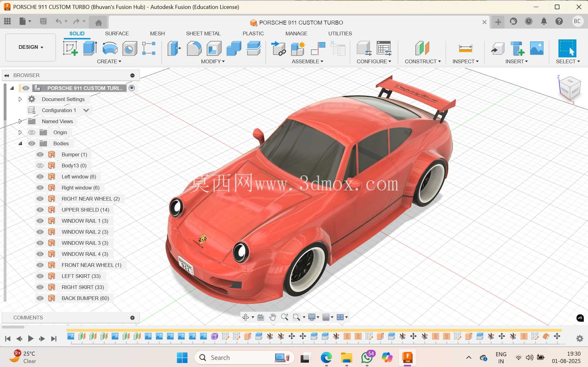The height and width of the screenshot is (367, 588).
Task: Switch to the SURFACE tab
Action: click(x=117, y=33)
